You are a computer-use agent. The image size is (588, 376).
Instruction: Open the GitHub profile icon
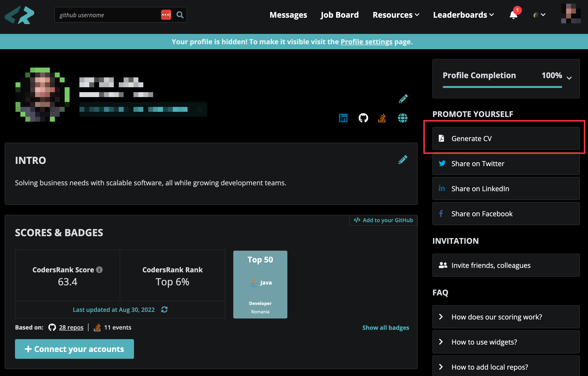click(363, 118)
